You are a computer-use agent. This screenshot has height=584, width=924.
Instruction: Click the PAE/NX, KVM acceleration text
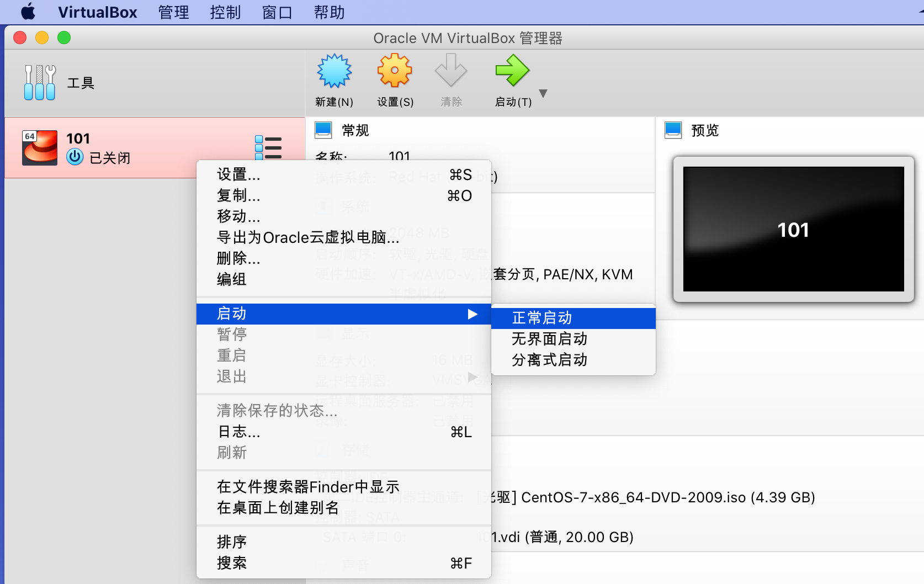[x=588, y=274]
